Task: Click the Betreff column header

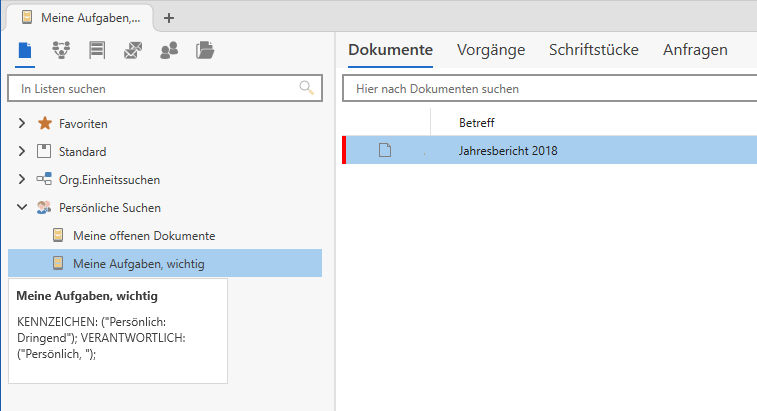Action: pos(477,122)
